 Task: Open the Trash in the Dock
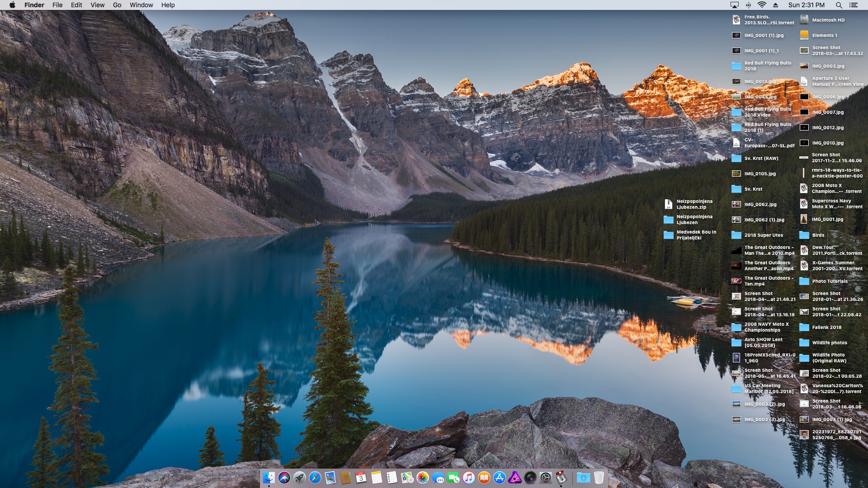tap(599, 477)
